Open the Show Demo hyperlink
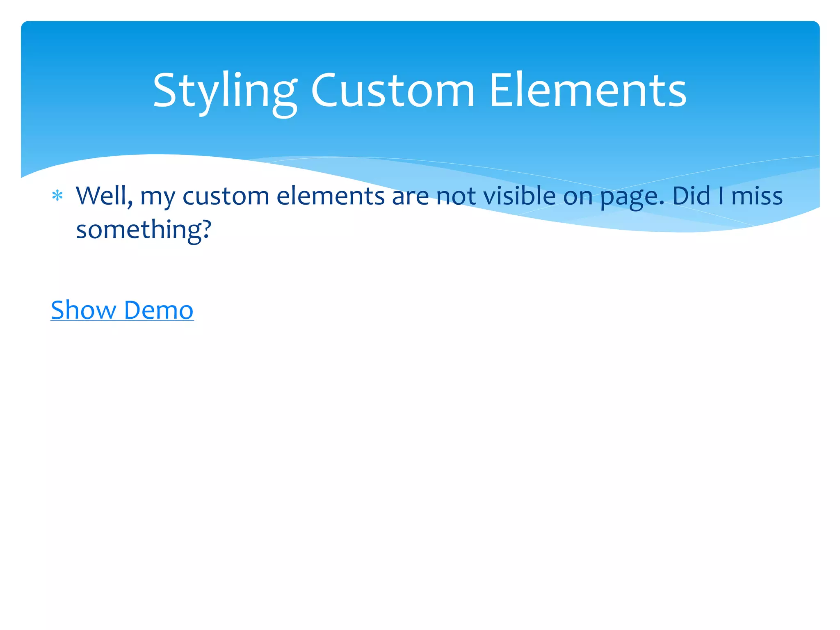Image resolution: width=840 pixels, height=630 pixels. 122,310
